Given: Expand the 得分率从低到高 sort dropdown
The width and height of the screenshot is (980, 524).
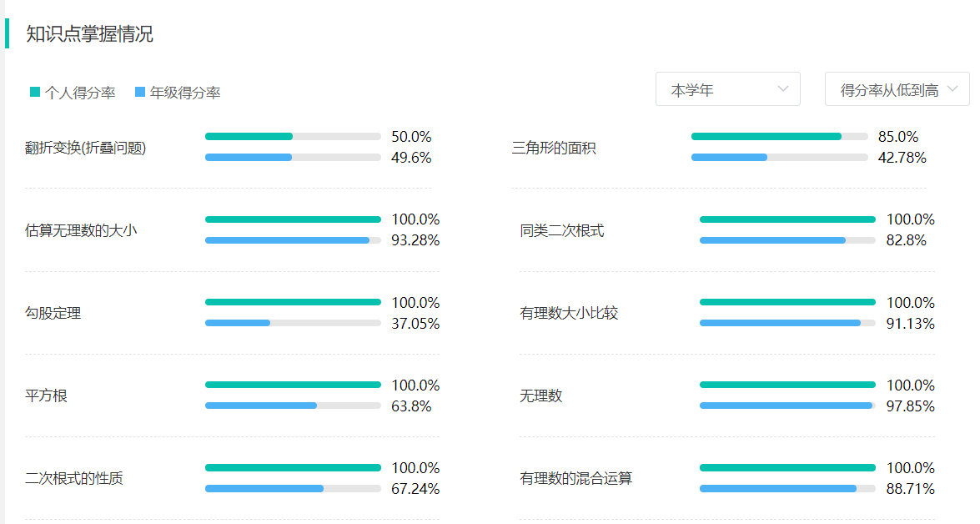Looking at the screenshot, I should click(897, 89).
